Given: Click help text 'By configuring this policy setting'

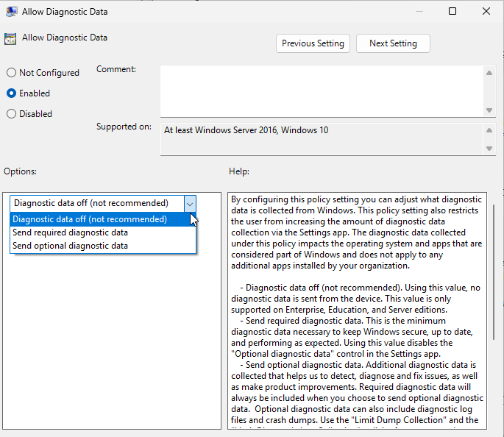Looking at the screenshot, I should coord(295,199).
